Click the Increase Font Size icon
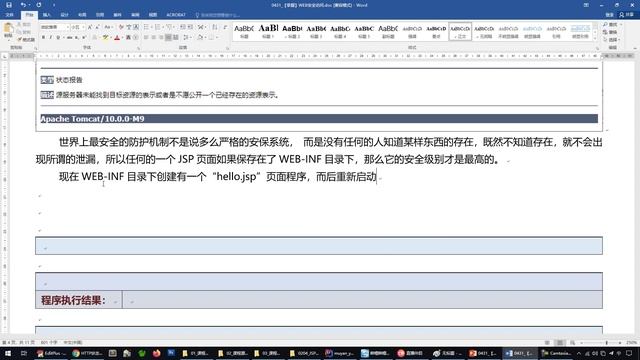The height and width of the screenshot is (360, 640). tap(89, 27)
